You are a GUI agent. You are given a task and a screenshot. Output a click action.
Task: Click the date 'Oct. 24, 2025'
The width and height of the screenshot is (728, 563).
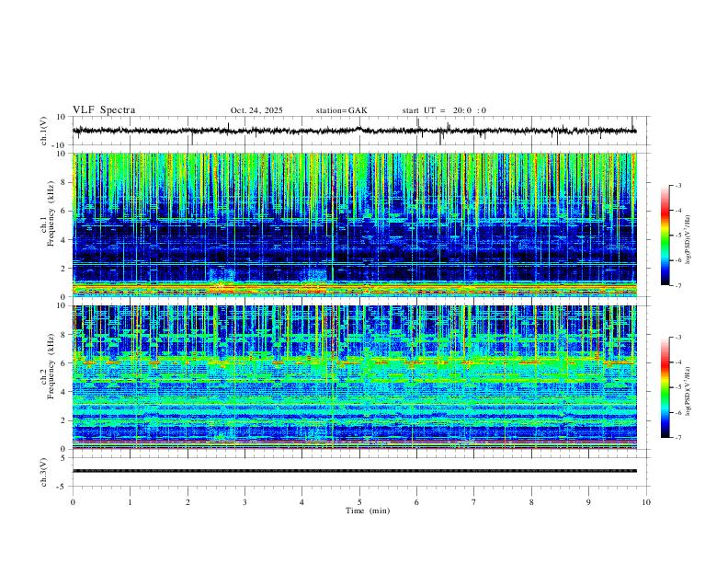(256, 110)
